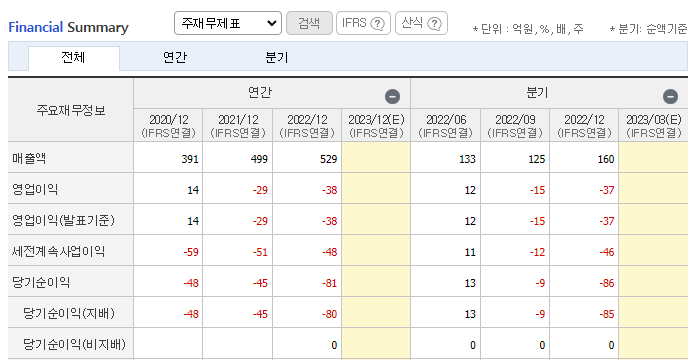Click the quarterly 매출액 value 133
The image size is (695, 360).
(x=467, y=159)
